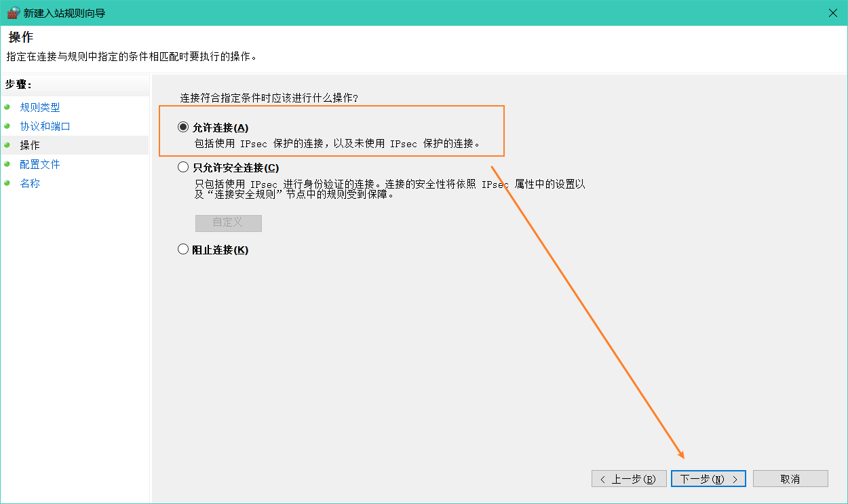This screenshot has height=504, width=848.
Task: Click green bullet beside 名称
Action: point(7,183)
